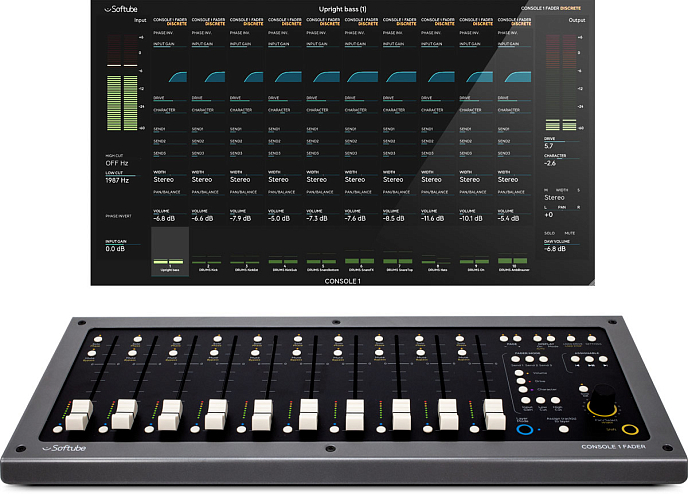Click the -5.4 dB volume value

click(x=509, y=218)
